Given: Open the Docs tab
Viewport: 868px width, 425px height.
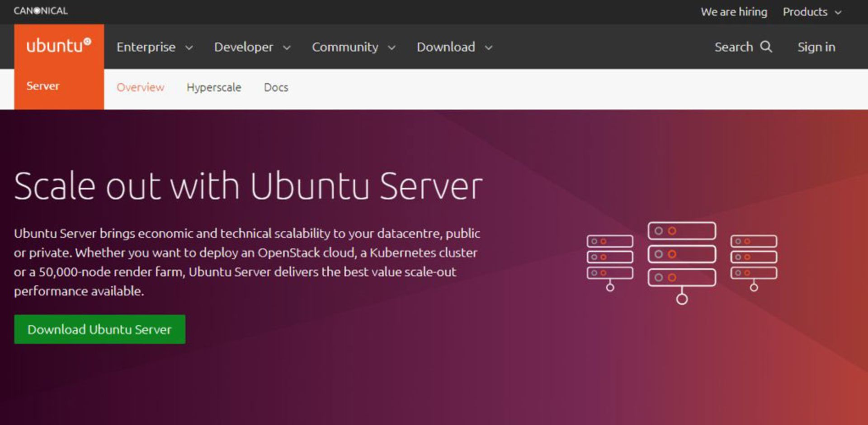Looking at the screenshot, I should tap(276, 87).
